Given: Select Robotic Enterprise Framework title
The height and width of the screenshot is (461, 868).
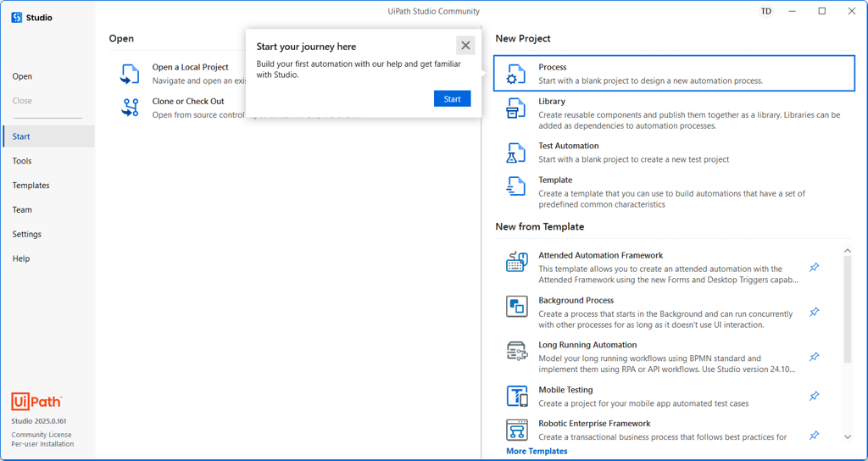Looking at the screenshot, I should coord(594,424).
